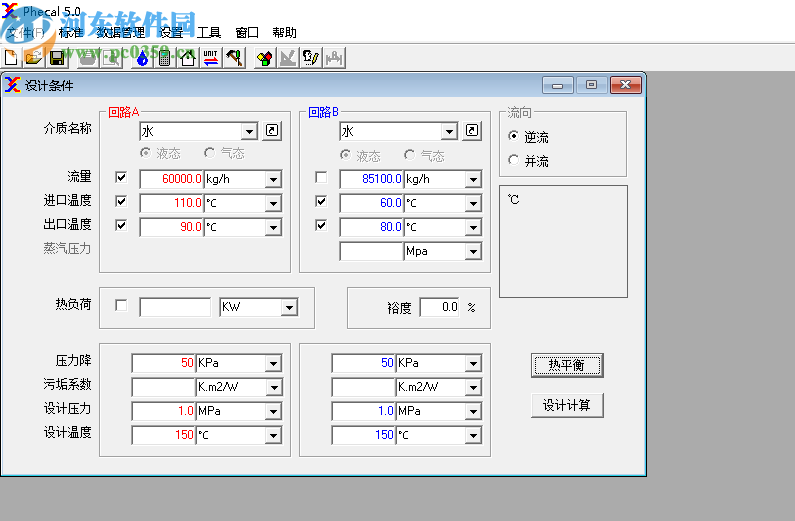Expand loop A 介质名称 dropdown

click(x=249, y=131)
